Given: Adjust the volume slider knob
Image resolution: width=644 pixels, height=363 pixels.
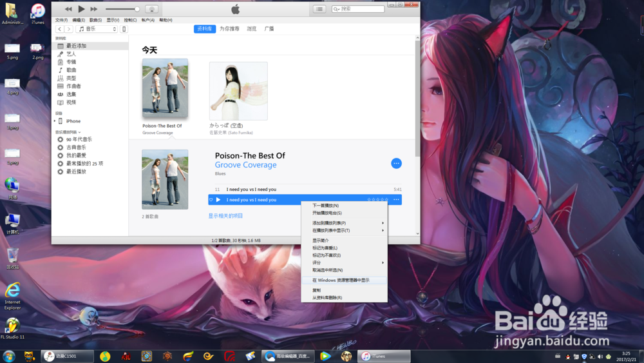Looking at the screenshot, I should [x=137, y=9].
